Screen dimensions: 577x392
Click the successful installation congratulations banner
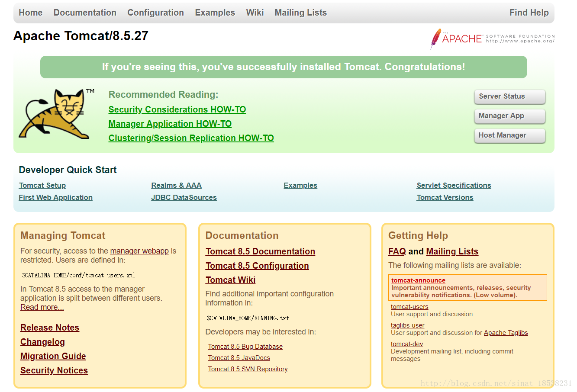coord(284,67)
